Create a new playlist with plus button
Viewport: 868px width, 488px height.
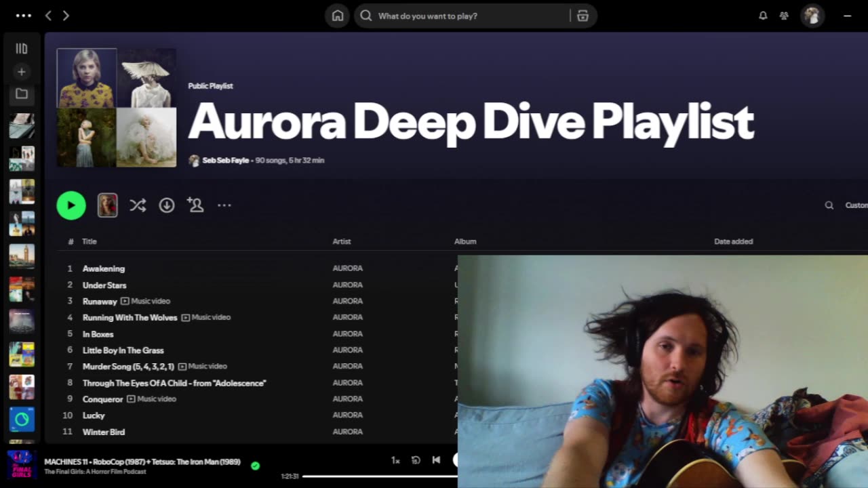[x=22, y=72]
